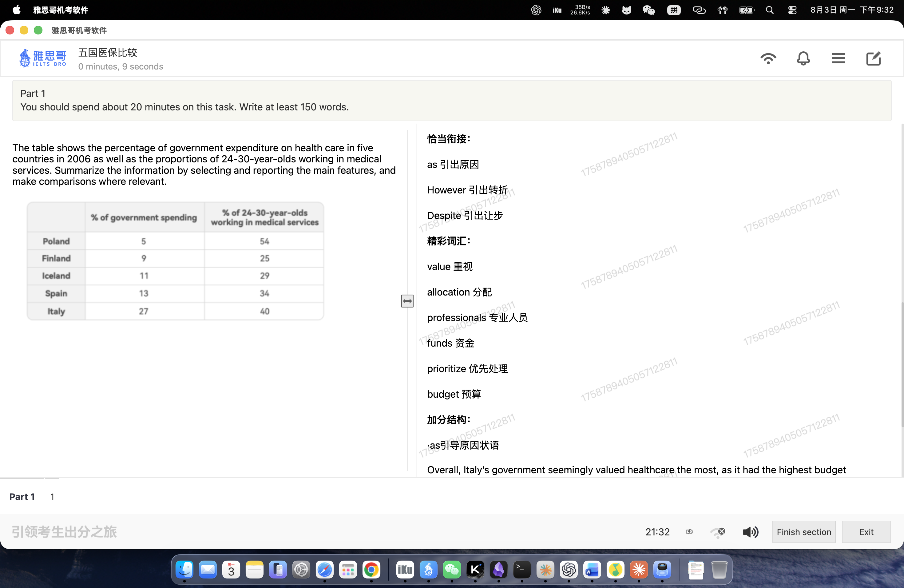
Task: Click the cat face menu bar icon
Action: click(626, 10)
